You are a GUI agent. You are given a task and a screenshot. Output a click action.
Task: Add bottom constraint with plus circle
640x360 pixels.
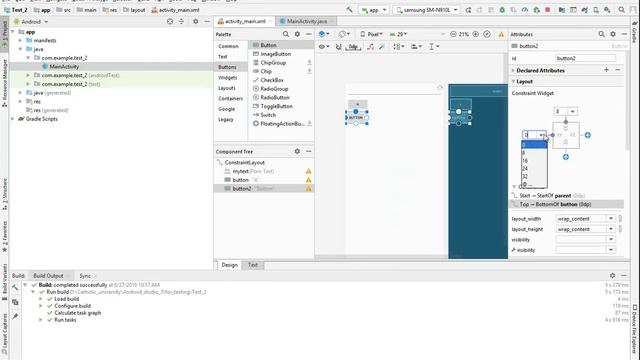[x=566, y=157]
